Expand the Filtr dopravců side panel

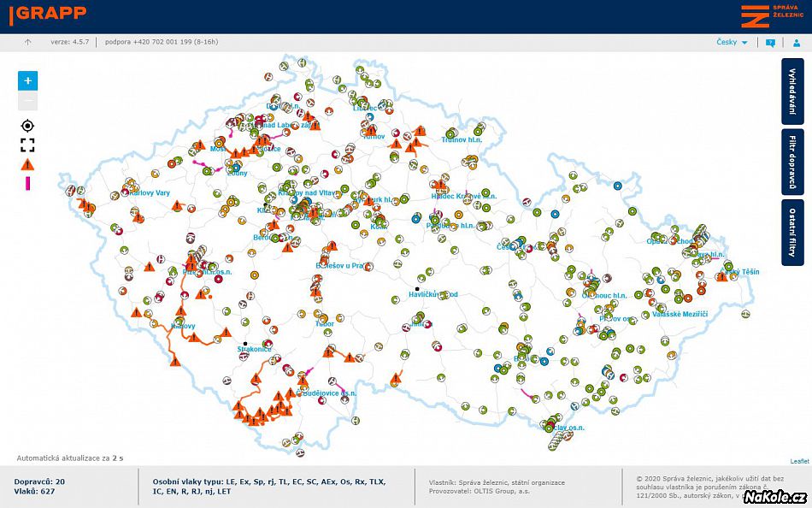pyautogui.click(x=792, y=160)
